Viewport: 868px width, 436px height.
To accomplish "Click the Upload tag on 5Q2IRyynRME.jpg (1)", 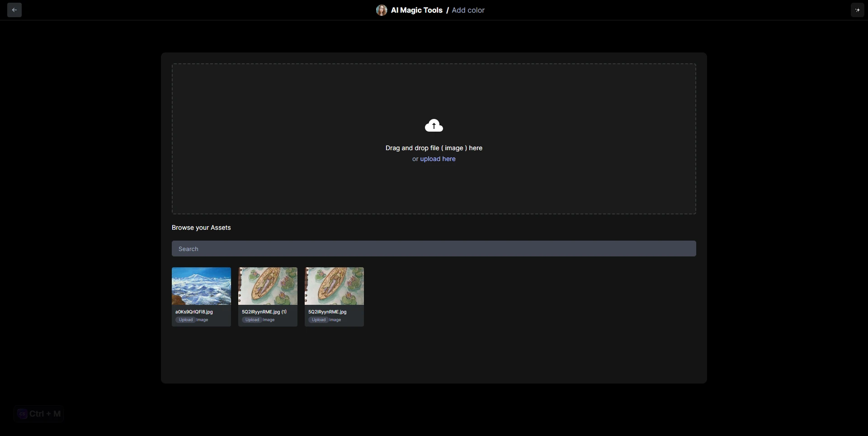I will (x=252, y=320).
